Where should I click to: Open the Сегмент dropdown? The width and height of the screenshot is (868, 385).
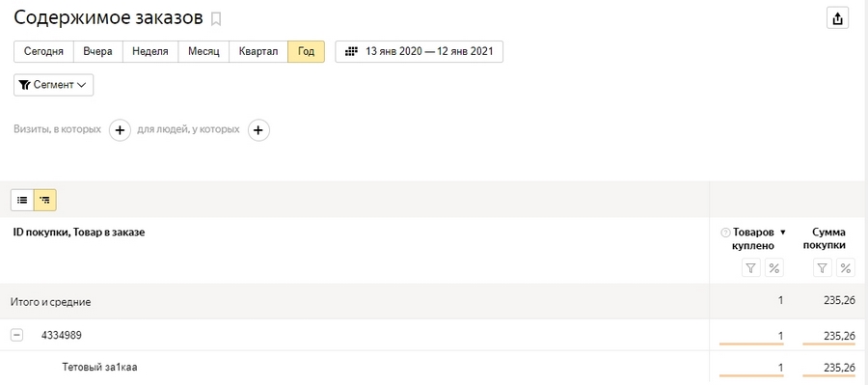(53, 85)
